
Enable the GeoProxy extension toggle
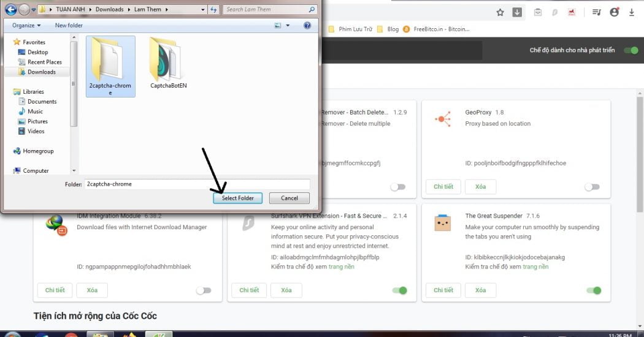point(592,187)
